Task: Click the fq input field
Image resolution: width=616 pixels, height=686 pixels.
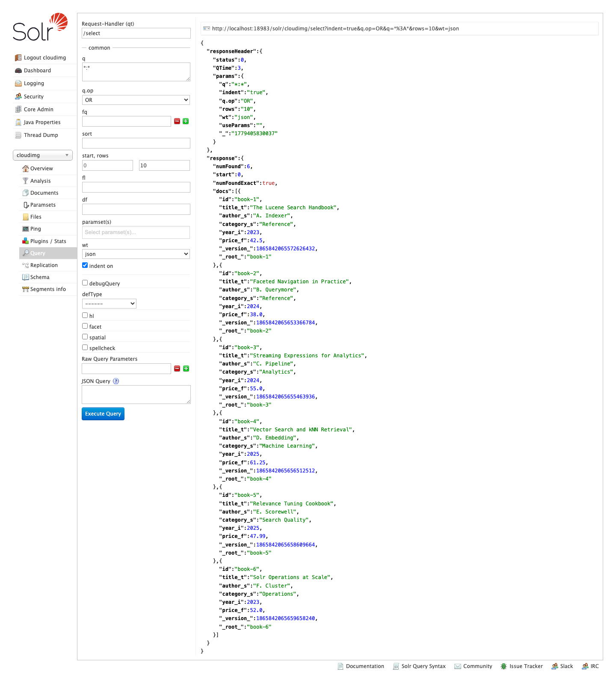Action: tap(127, 122)
